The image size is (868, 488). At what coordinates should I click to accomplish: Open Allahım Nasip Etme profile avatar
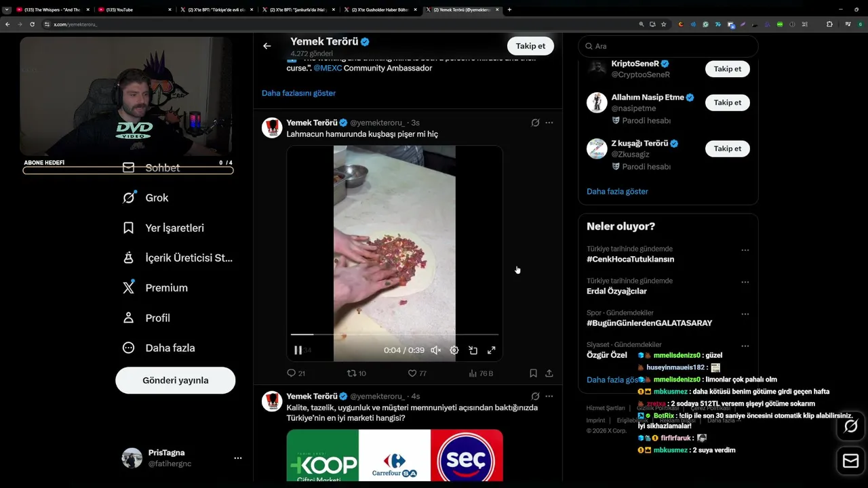point(597,102)
